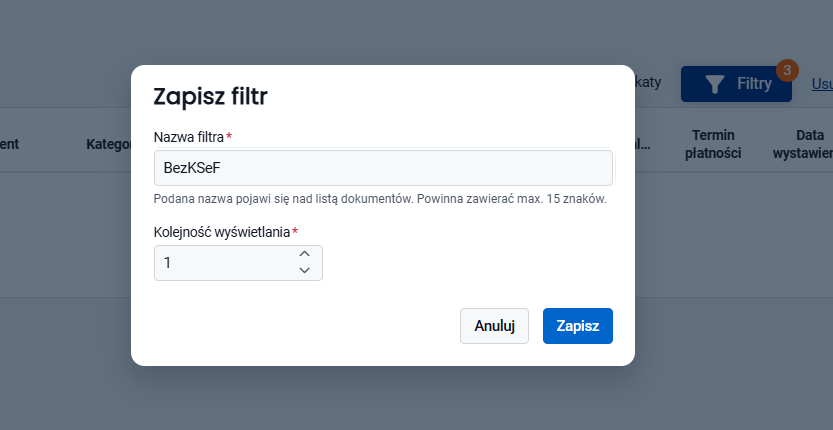Viewport: 833px width, 430px height.
Task: Click the partially visible Usu link
Action: pyautogui.click(x=822, y=84)
